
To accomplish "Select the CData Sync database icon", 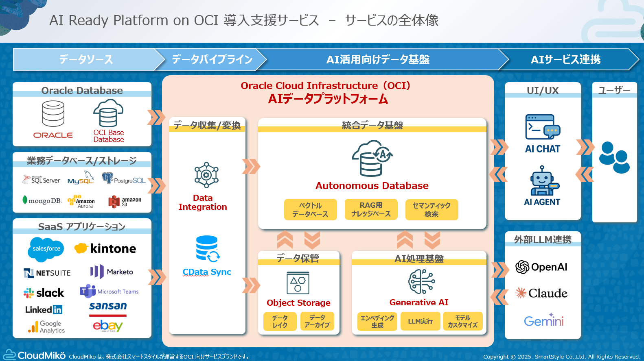I will pyautogui.click(x=208, y=249).
